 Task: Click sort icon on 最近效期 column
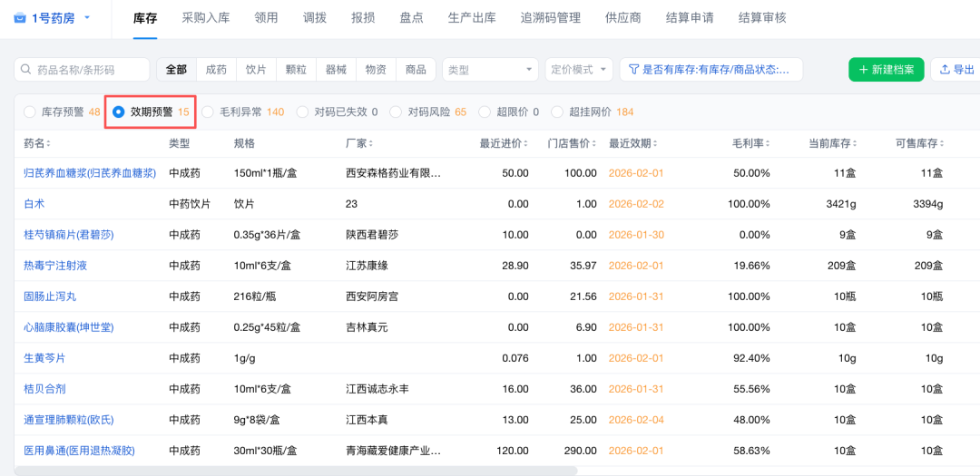pyautogui.click(x=656, y=143)
